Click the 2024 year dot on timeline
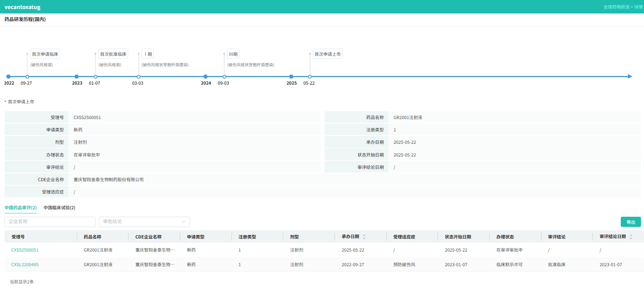 pos(205,77)
